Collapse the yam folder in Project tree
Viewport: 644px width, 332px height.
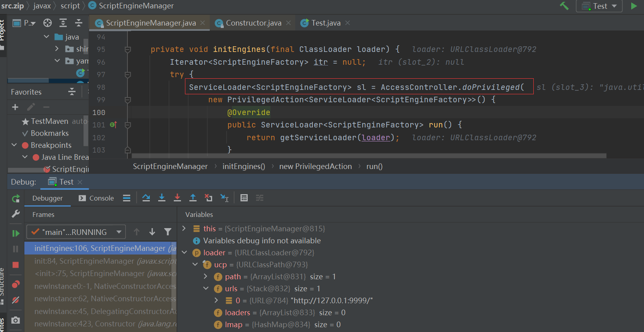(57, 61)
